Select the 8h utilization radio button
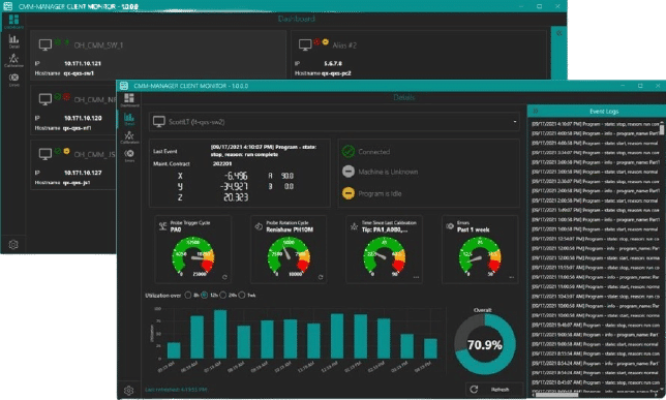This screenshot has width=666, height=400. coord(188,295)
